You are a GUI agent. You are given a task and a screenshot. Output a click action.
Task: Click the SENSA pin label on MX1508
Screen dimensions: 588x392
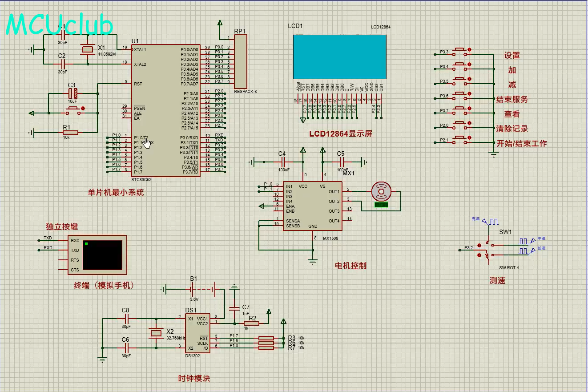click(293, 221)
